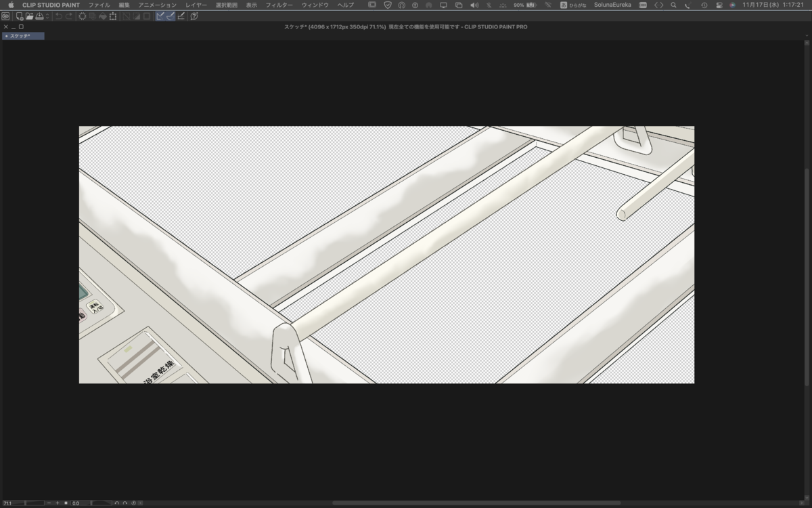Click the Save icon in command bar
Screen dimensions: 812x508
point(39,16)
